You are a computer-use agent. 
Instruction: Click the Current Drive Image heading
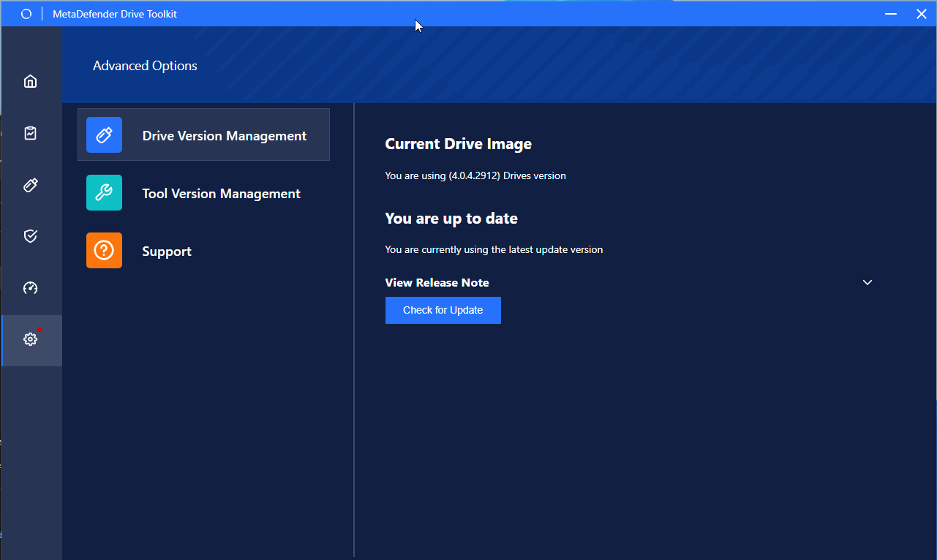459,144
